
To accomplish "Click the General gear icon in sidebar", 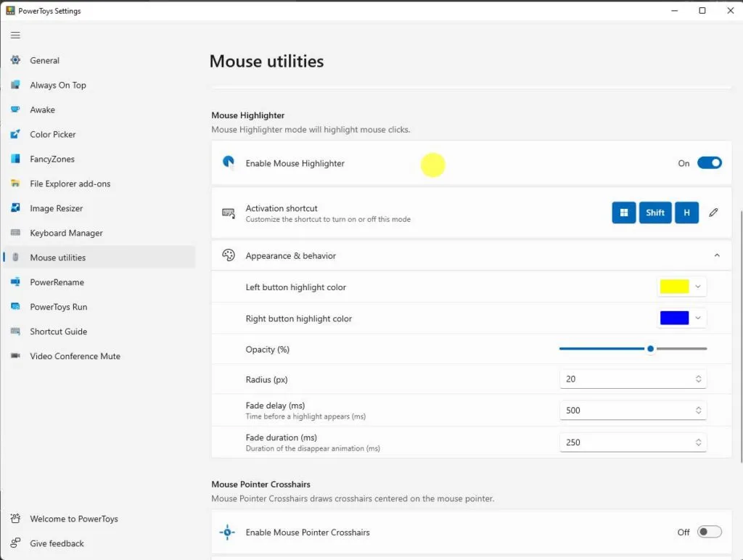I will click(x=15, y=60).
